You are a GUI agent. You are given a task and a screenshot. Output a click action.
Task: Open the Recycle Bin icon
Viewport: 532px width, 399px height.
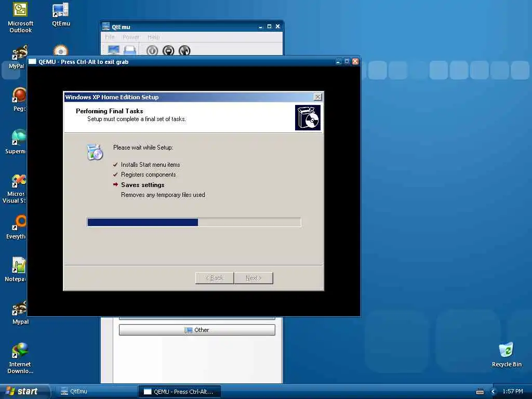coord(506,350)
